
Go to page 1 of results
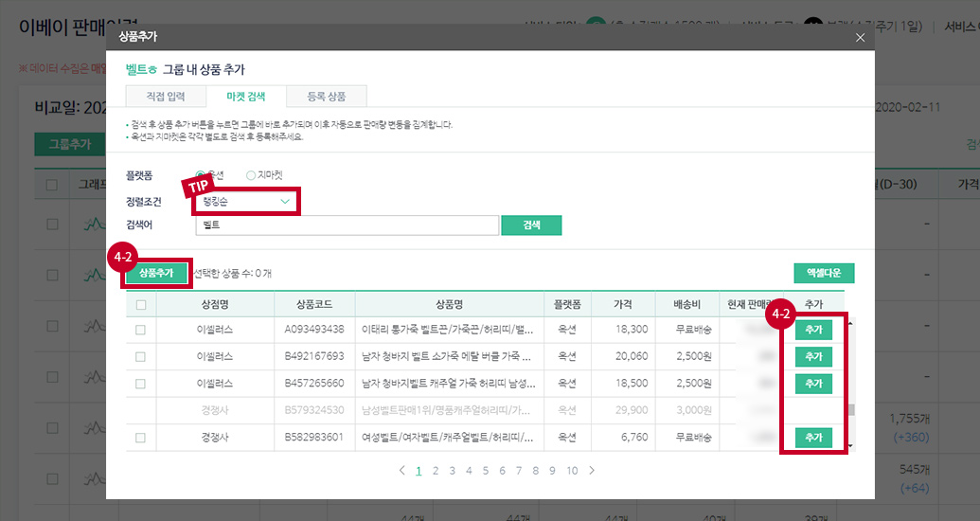419,471
